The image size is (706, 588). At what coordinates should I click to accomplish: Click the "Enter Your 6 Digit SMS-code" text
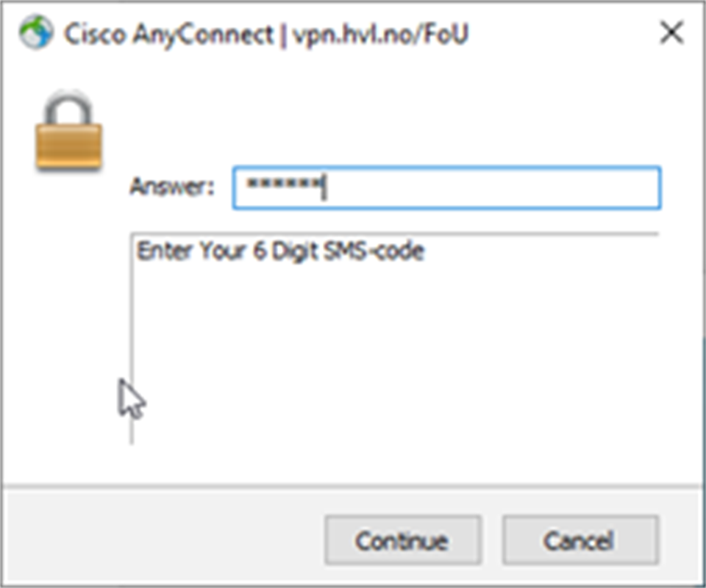pyautogui.click(x=280, y=251)
